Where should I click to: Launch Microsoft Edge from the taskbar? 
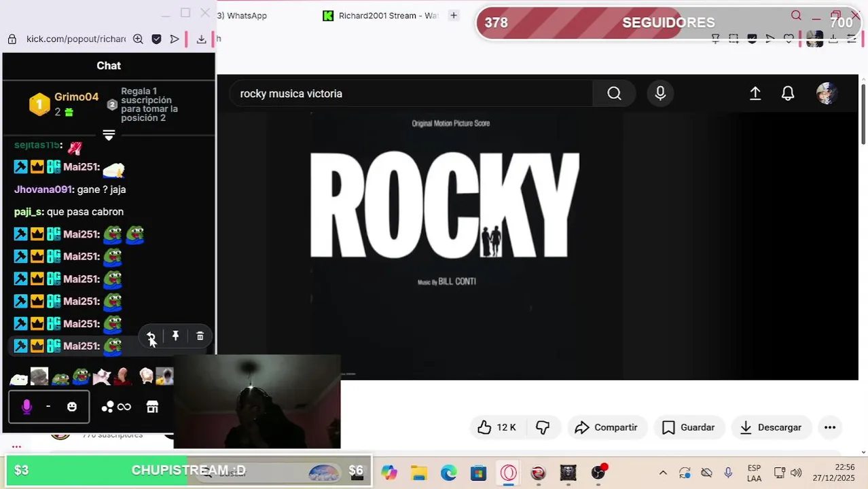[x=449, y=473]
